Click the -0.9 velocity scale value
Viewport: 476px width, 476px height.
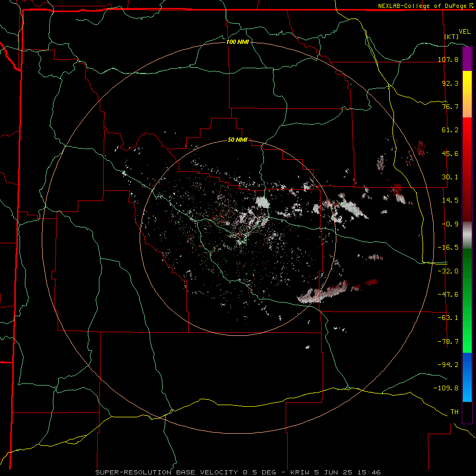point(450,224)
